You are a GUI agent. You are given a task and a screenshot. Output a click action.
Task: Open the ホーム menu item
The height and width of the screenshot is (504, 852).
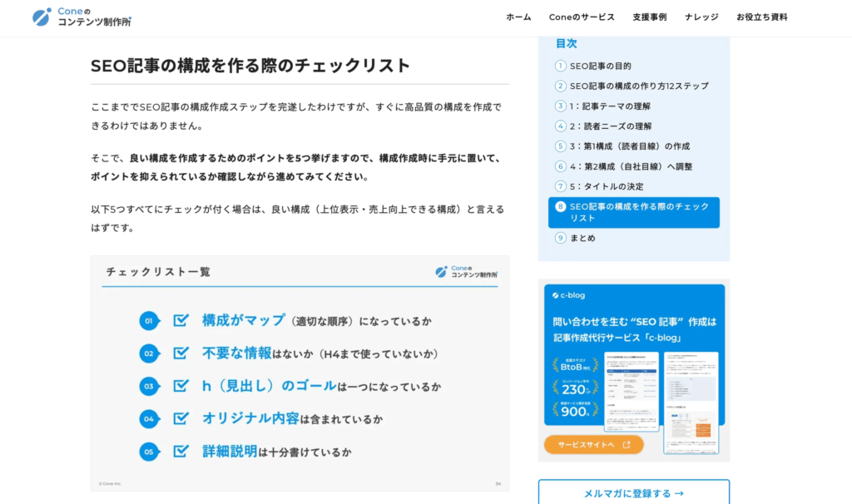coord(518,17)
